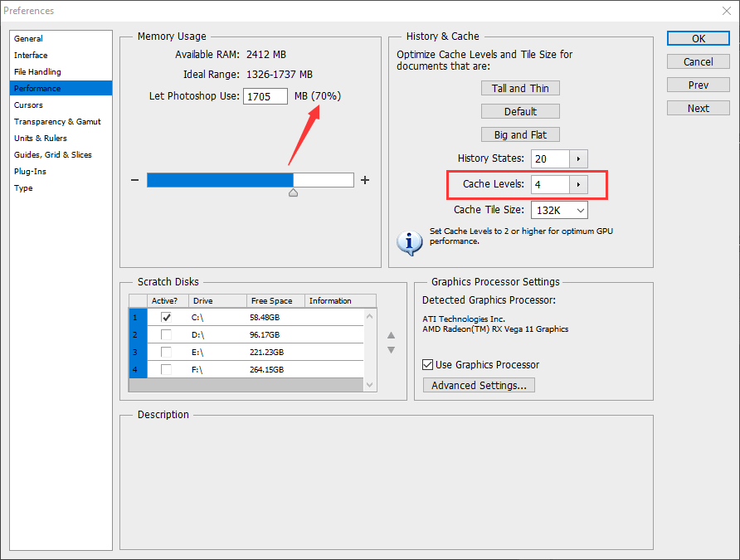Viewport: 740px width, 560px height.
Task: Click scratch disks scrollbar up arrow
Action: [x=370, y=316]
